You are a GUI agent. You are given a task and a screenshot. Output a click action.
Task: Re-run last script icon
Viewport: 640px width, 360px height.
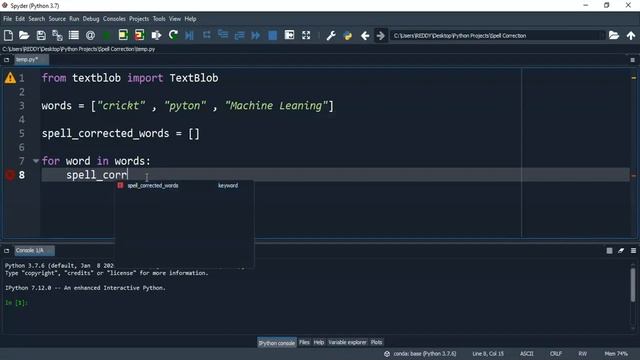pyautogui.click(x=173, y=36)
